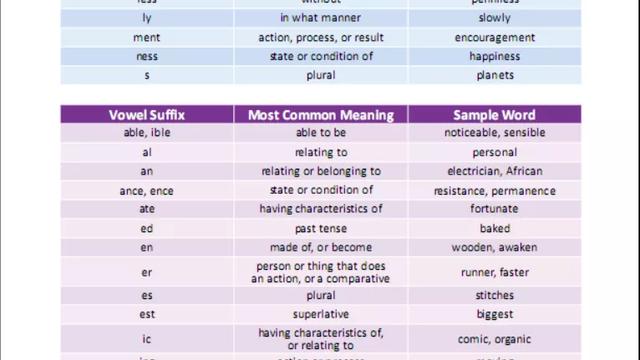Select 'resistance, permanence' sample words

tap(494, 191)
